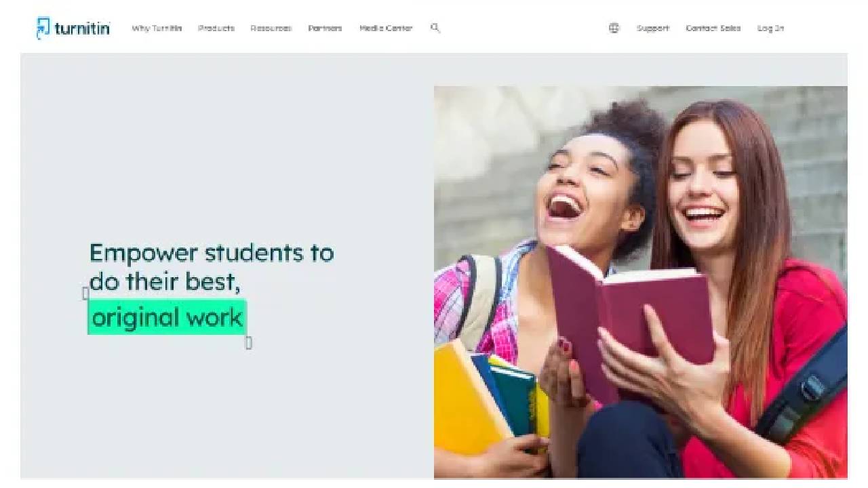Image resolution: width=868 pixels, height=488 pixels.
Task: Click the selection handle after 'original work'
Action: point(249,343)
